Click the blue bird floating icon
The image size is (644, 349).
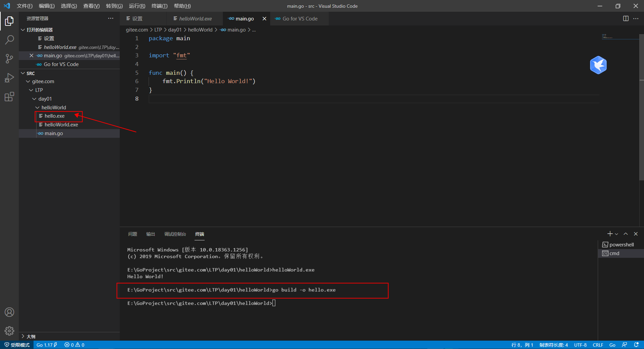[598, 65]
